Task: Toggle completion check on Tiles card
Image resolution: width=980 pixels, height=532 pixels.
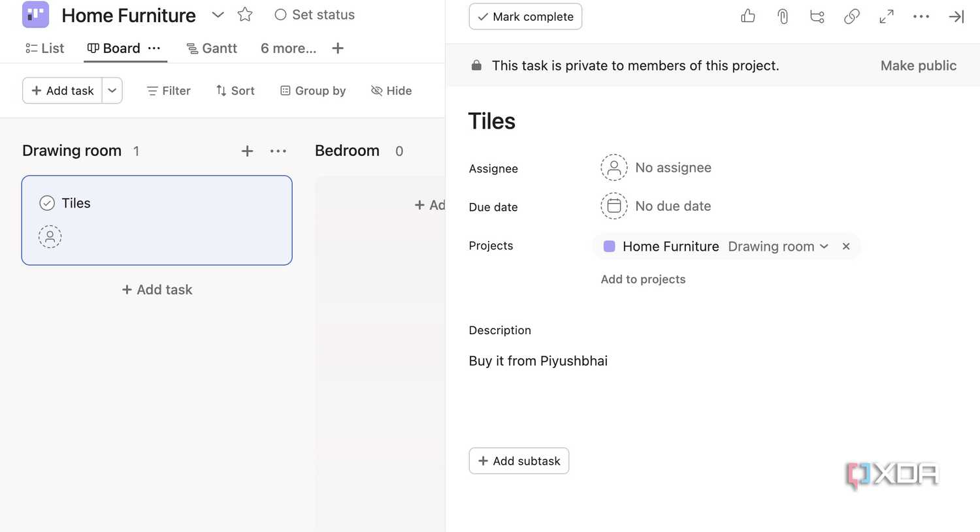Action: tap(47, 203)
